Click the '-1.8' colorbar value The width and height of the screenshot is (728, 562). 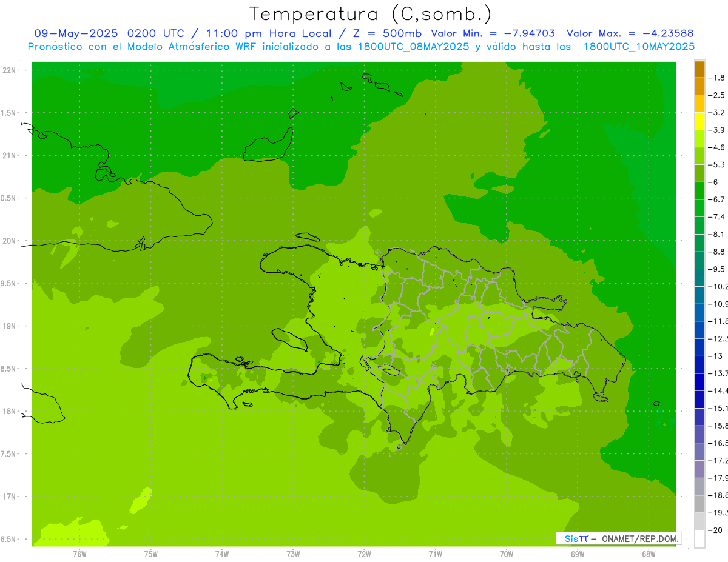(x=716, y=78)
